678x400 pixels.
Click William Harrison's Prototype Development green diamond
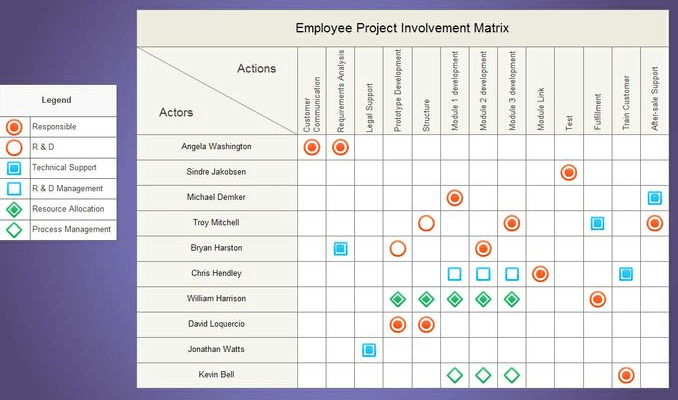[398, 299]
